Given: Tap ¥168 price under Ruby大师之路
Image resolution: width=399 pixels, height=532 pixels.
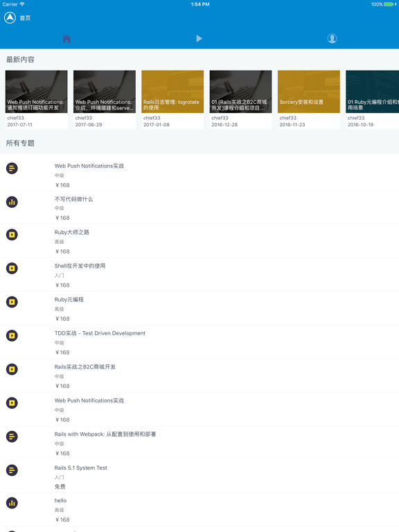Looking at the screenshot, I should pos(62,251).
